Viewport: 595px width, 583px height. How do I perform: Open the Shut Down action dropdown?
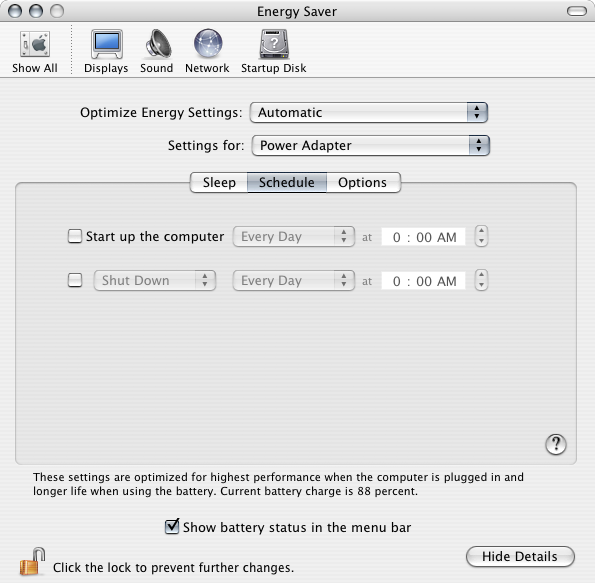click(x=155, y=280)
